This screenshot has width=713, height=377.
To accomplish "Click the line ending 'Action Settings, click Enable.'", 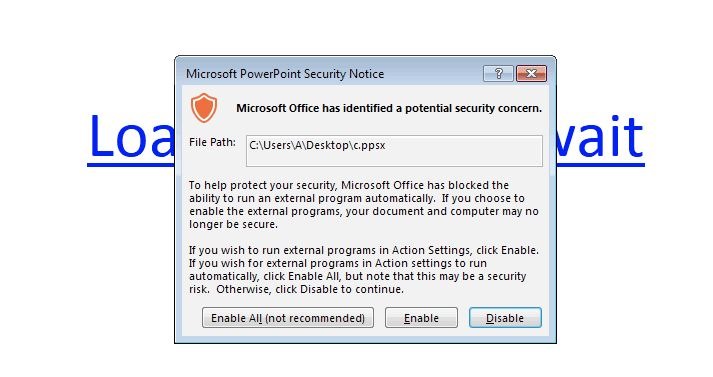I will pyautogui.click(x=364, y=250).
